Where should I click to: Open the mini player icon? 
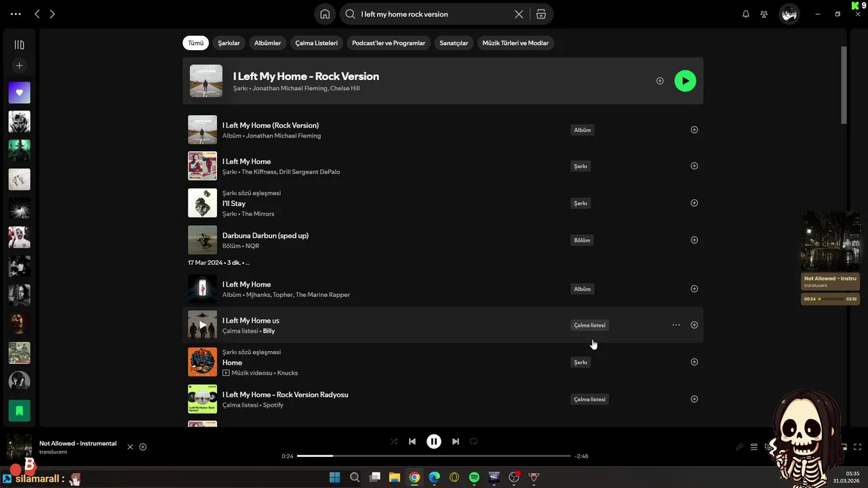[844, 447]
